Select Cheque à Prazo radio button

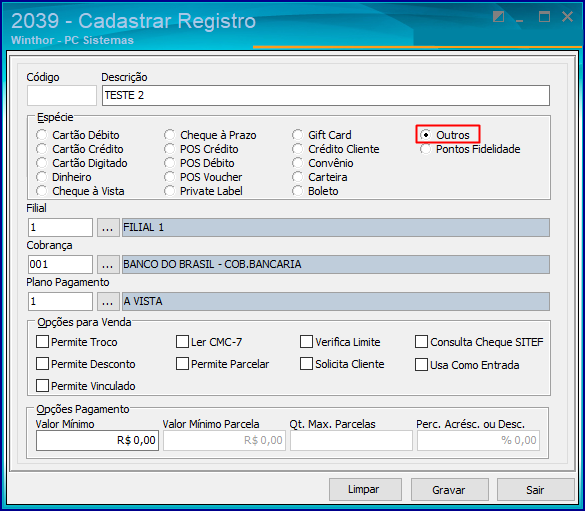(x=170, y=135)
